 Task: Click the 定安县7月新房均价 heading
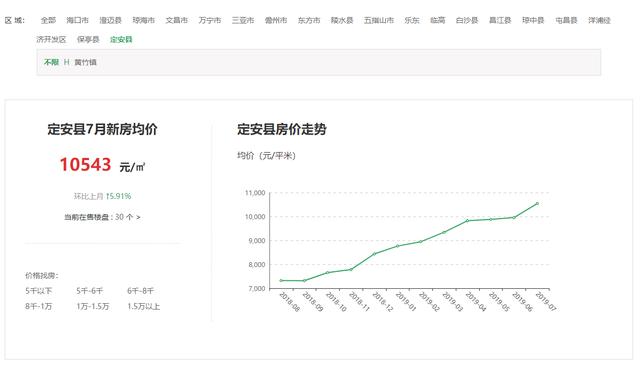click(x=102, y=129)
